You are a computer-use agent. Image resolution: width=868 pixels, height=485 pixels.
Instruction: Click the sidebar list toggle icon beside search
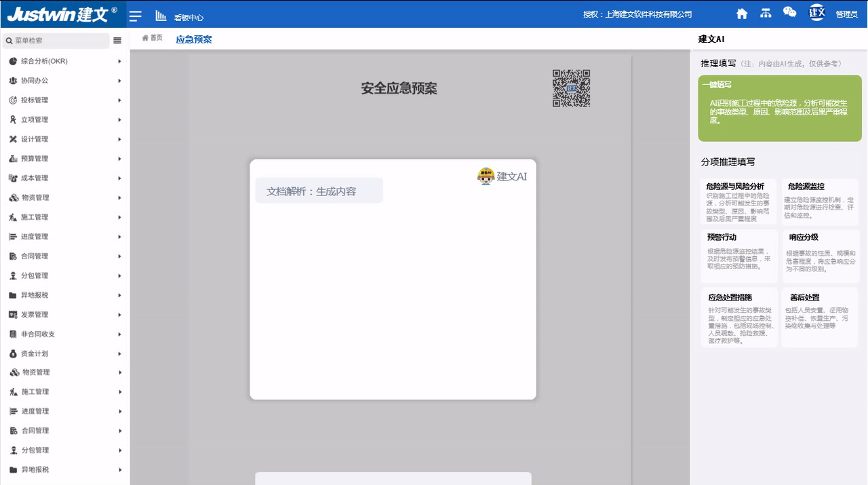pos(117,41)
